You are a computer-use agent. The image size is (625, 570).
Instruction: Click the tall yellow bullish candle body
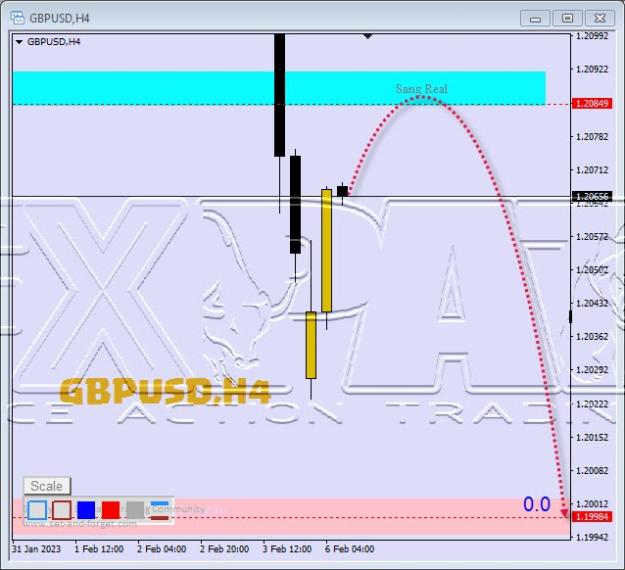(x=326, y=251)
